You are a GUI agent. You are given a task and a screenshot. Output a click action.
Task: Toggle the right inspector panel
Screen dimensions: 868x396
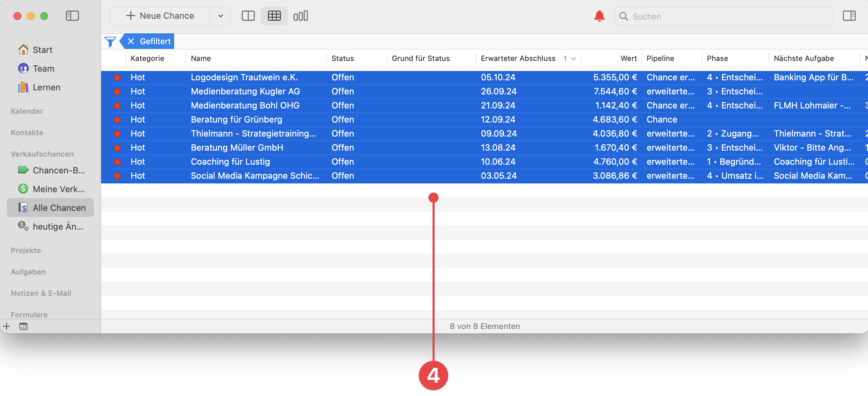[x=849, y=16]
